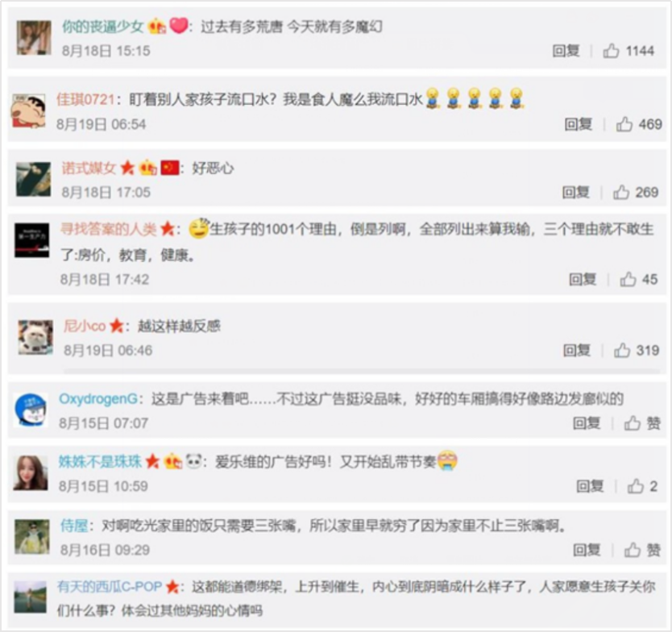Click 回复 on 佳琪0721's comment

579,124
